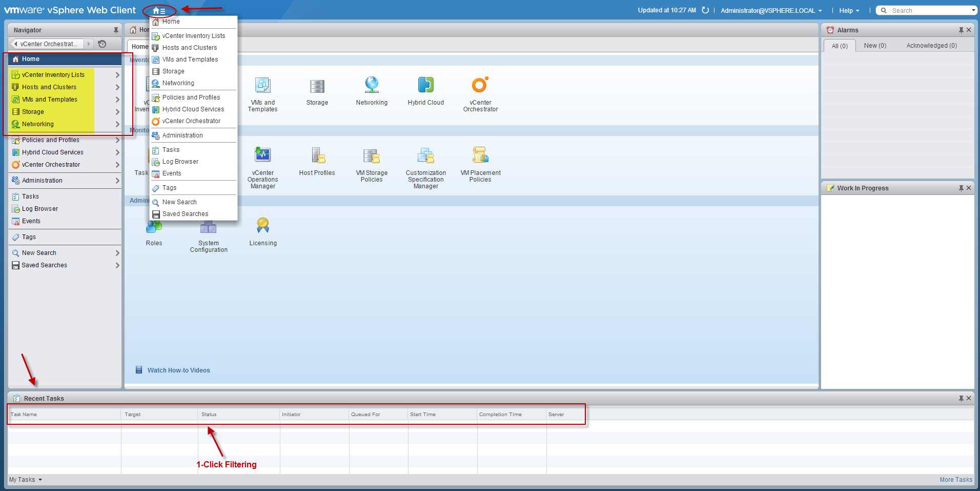Image resolution: width=980 pixels, height=491 pixels.
Task: Toggle the pin on Recent Tasks panel
Action: click(x=961, y=399)
